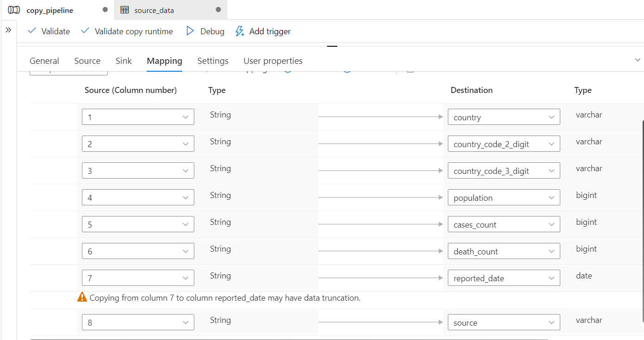644x340 pixels.
Task: Click Validate copy runtime button
Action: 127,31
